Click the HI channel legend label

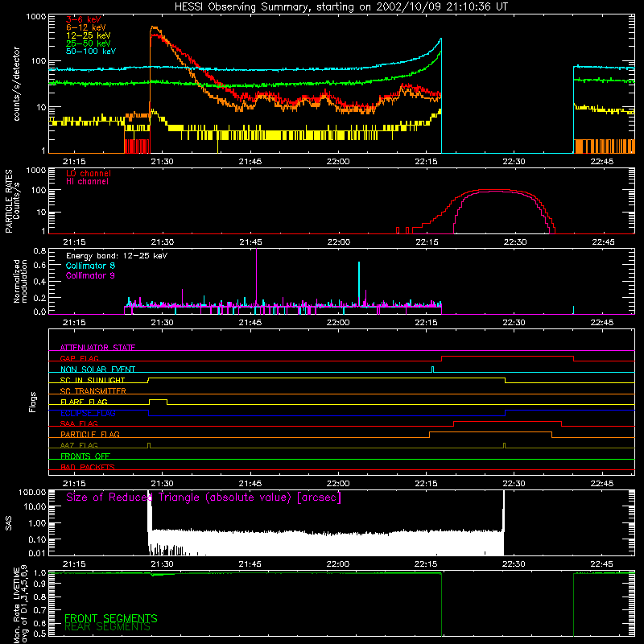pos(87,182)
